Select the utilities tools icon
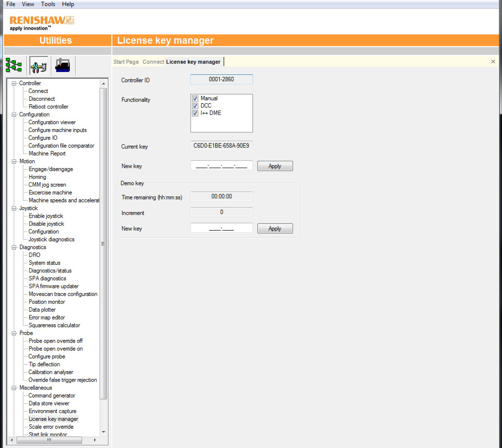The height and width of the screenshot is (448, 502). (39, 65)
